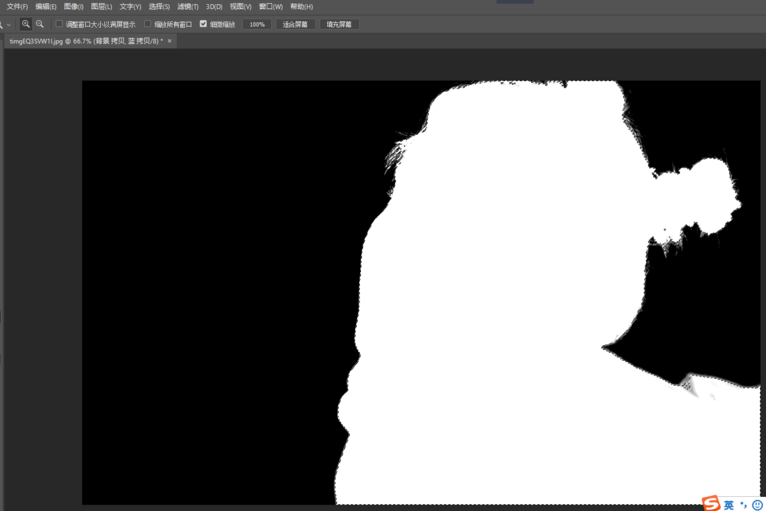Open the Sogou emoji smiley face
This screenshot has width=766, height=511.
click(757, 505)
